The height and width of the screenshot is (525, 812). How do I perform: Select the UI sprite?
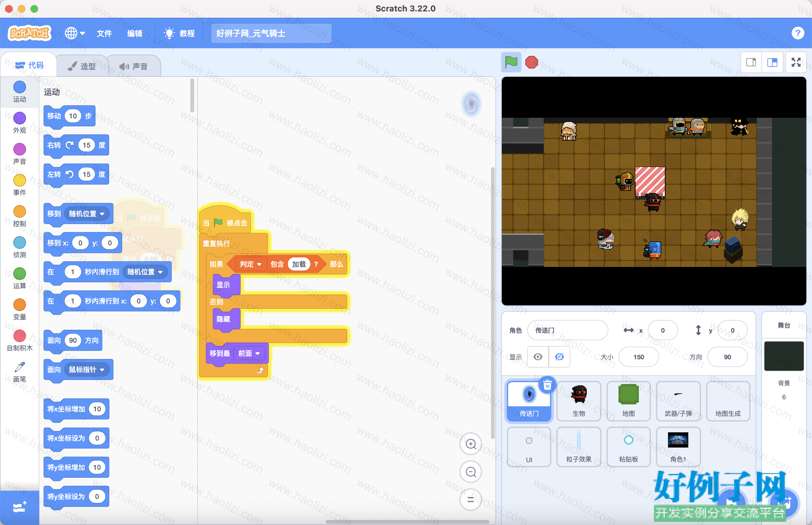[529, 447]
